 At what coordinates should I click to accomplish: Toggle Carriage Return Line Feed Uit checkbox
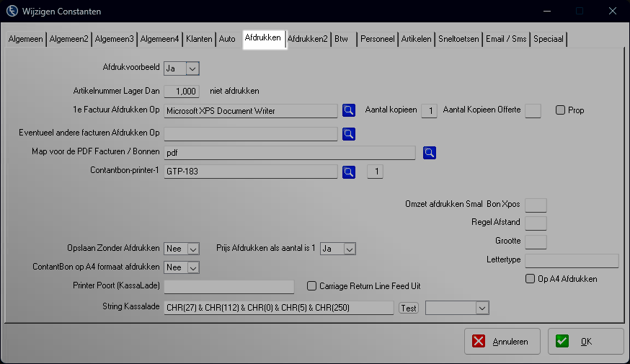(x=312, y=286)
